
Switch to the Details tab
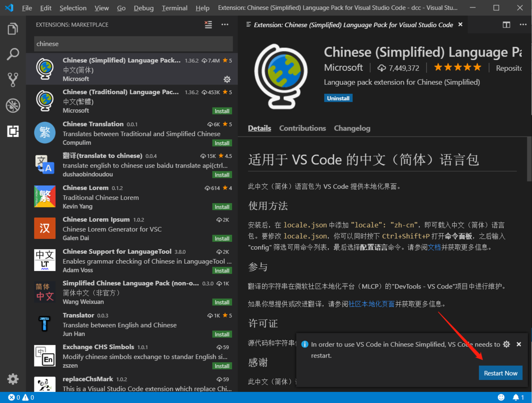tap(260, 128)
